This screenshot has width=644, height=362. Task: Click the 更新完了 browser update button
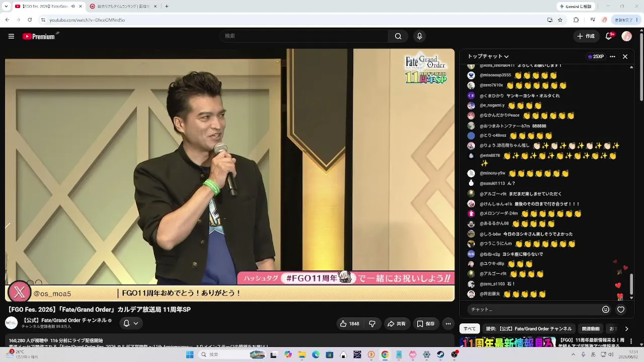(x=626, y=20)
